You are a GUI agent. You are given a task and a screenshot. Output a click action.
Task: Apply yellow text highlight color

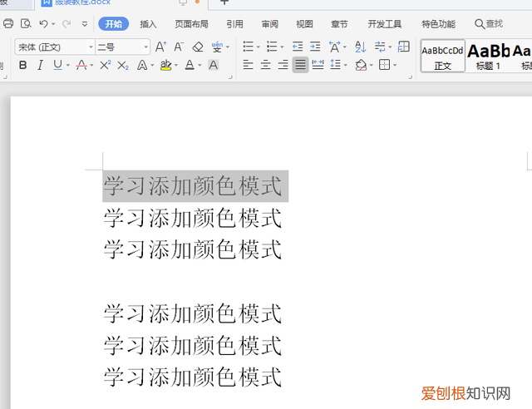click(165, 65)
